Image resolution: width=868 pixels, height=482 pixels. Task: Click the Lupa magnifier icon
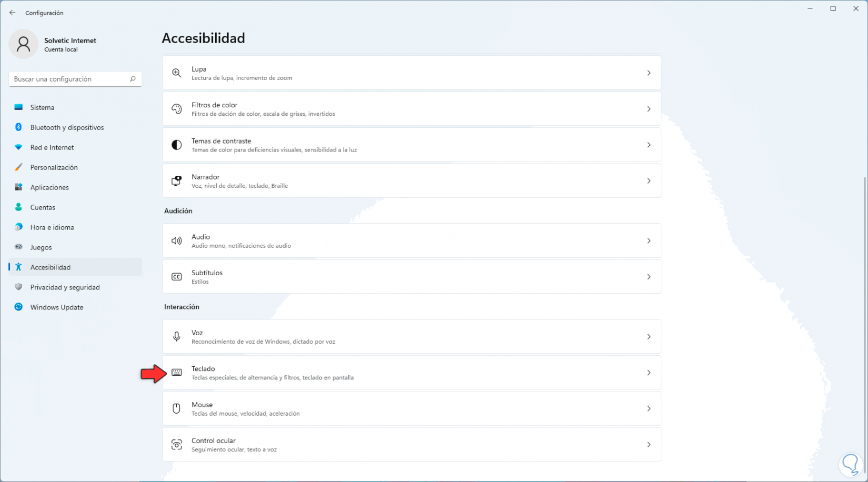pos(177,73)
